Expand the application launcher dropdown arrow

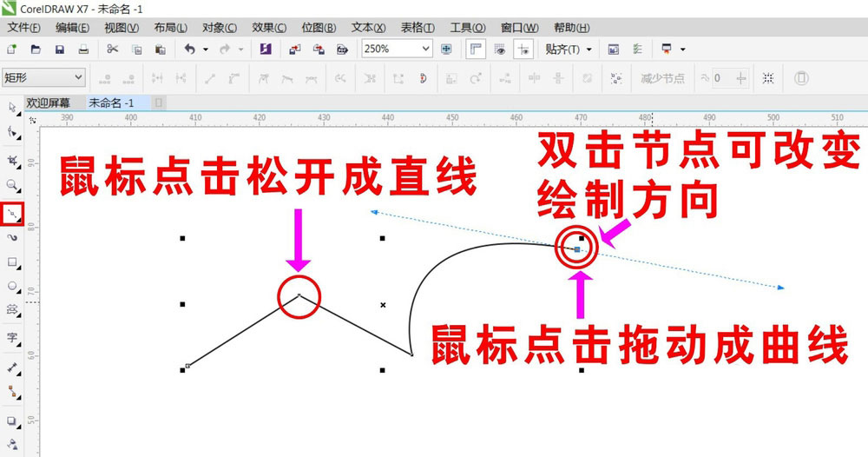(682, 50)
